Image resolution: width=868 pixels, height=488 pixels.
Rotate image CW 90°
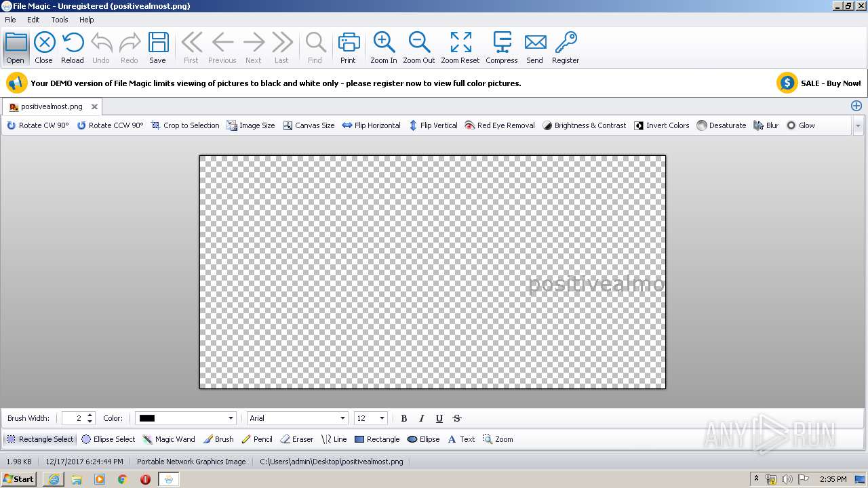click(x=38, y=125)
